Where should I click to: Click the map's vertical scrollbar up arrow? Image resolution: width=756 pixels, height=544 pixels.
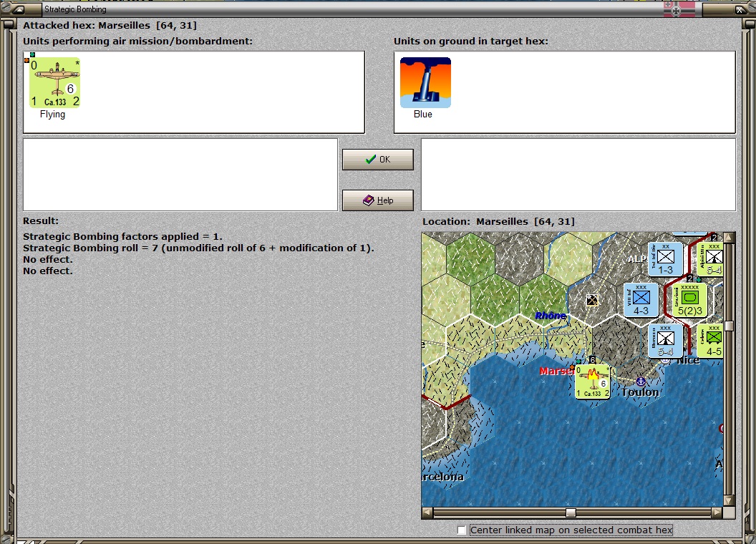(729, 237)
